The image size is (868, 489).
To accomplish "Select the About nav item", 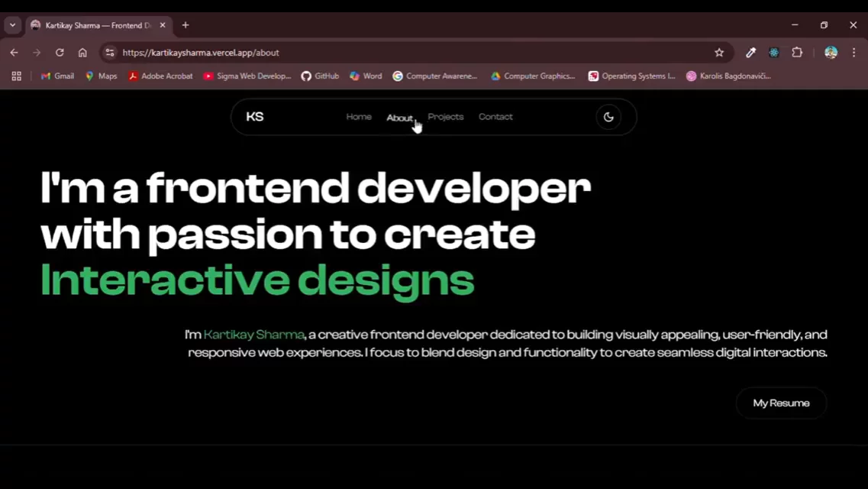I will click(399, 118).
